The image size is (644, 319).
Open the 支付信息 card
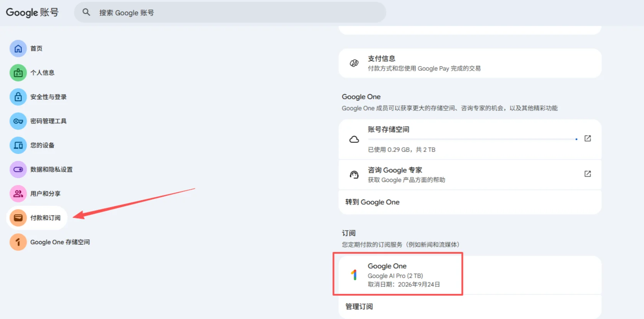pos(470,63)
